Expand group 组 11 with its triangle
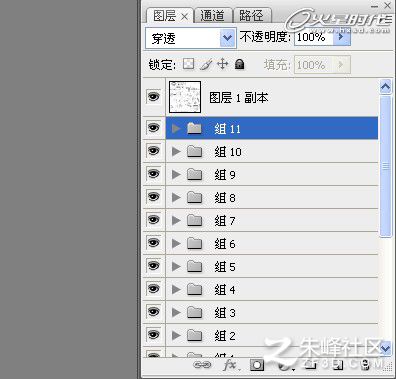The height and width of the screenshot is (379, 396). tap(176, 128)
